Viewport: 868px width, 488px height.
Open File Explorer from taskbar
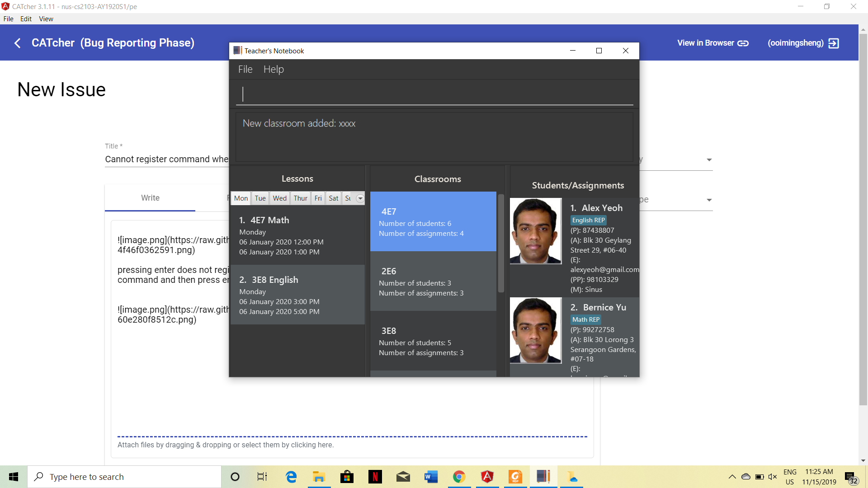point(319,477)
